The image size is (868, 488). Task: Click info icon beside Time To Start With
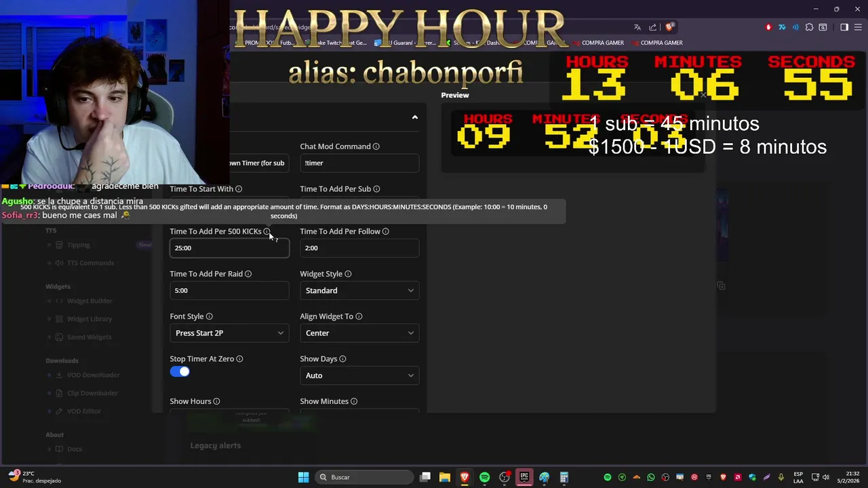238,189
